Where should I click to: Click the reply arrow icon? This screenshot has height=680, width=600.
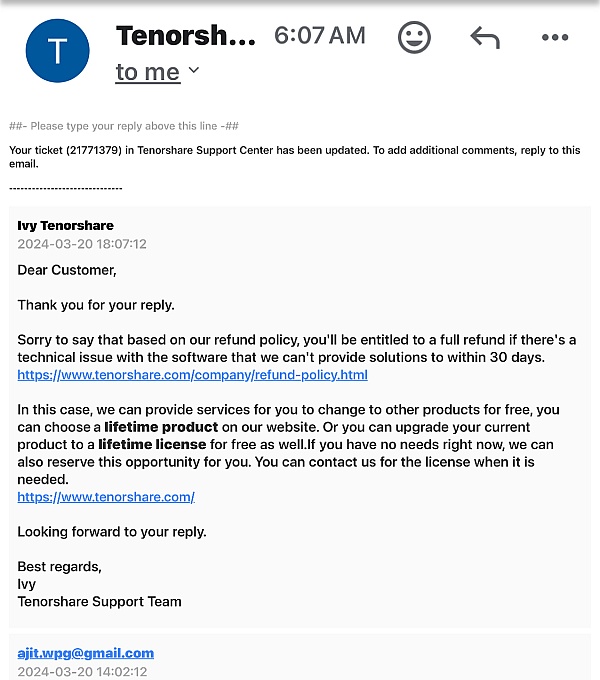485,38
